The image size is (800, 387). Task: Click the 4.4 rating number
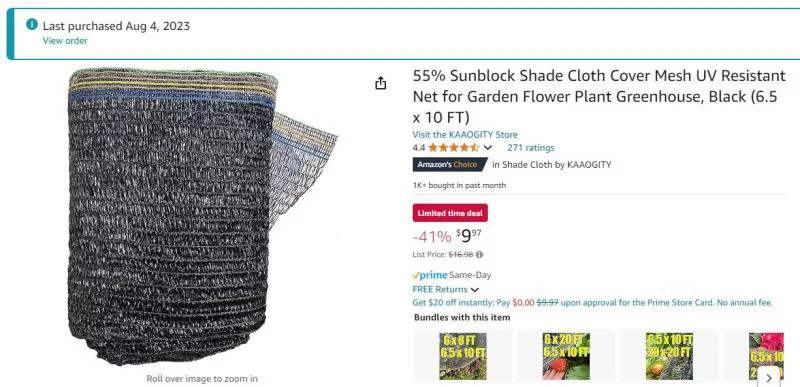click(419, 148)
